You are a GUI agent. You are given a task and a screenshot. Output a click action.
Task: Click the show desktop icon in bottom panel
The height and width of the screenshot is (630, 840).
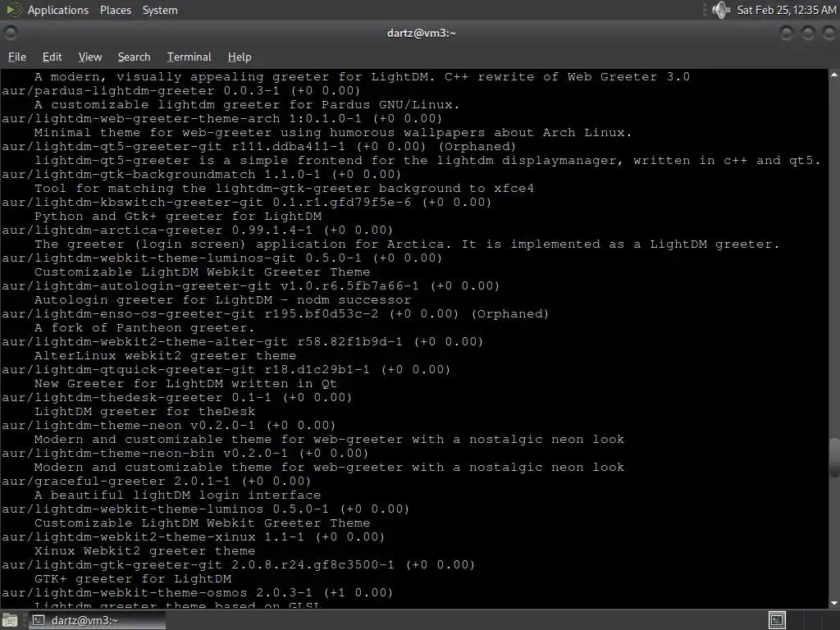(10, 620)
